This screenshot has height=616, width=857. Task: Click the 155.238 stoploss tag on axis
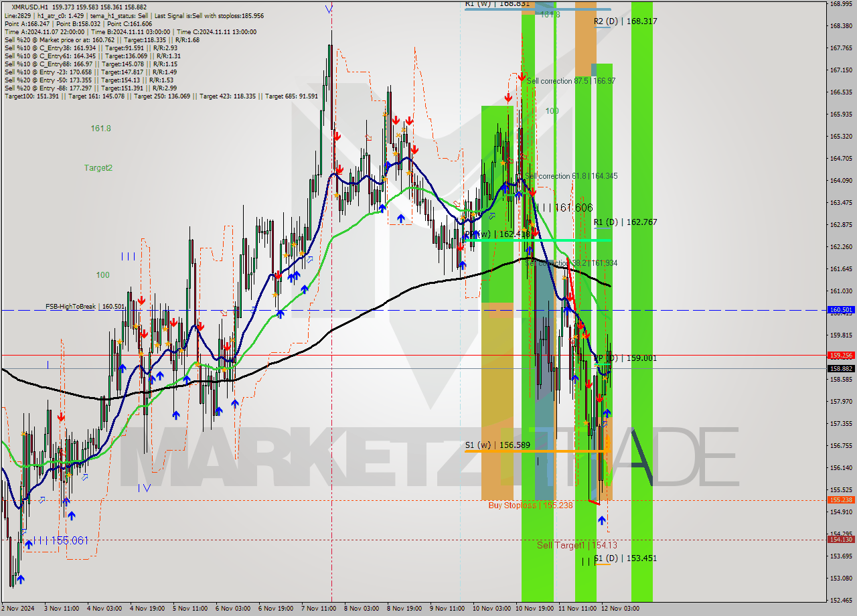pos(841,499)
